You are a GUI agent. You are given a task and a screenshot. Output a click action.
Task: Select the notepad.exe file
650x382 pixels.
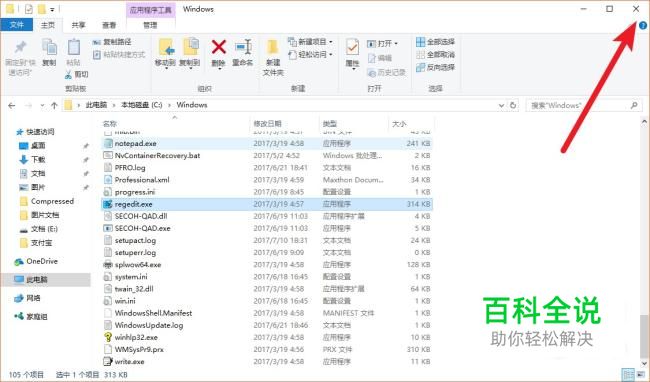click(x=267, y=143)
